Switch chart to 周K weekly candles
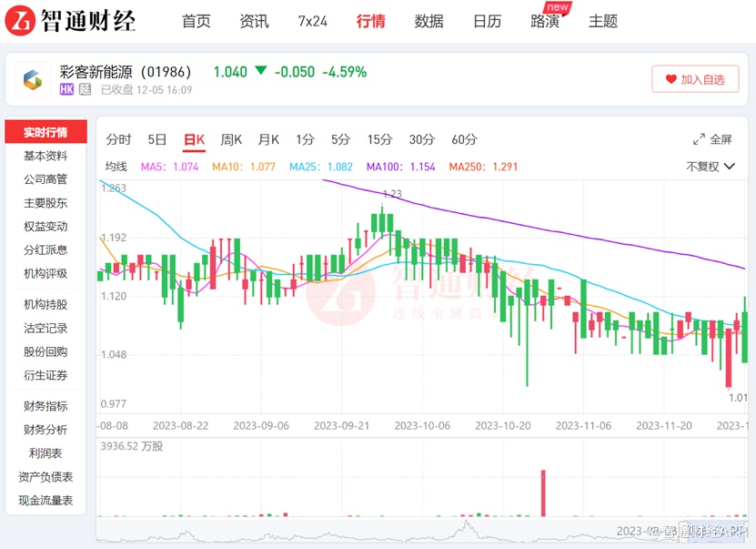The height and width of the screenshot is (549, 756). coord(232,139)
